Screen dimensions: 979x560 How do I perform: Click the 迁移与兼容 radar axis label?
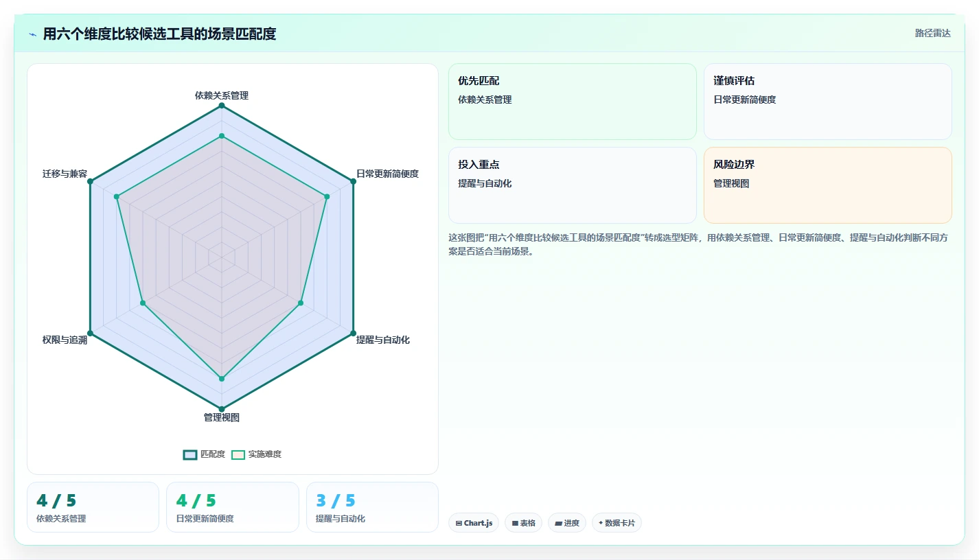[x=65, y=174]
